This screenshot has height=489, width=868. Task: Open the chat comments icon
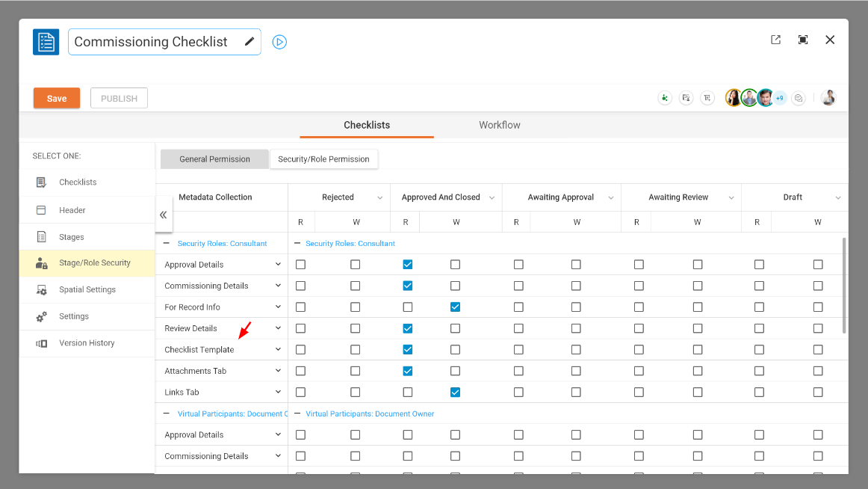click(799, 98)
